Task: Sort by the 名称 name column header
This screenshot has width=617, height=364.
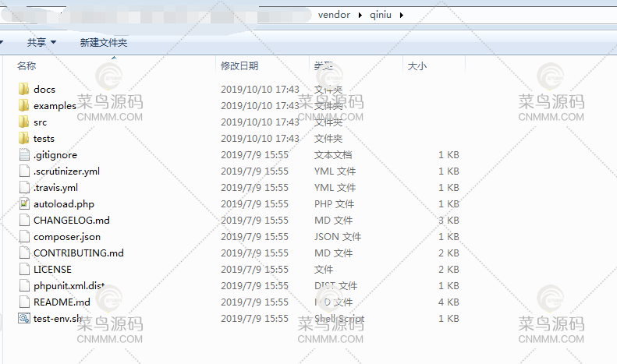Action: [27, 65]
